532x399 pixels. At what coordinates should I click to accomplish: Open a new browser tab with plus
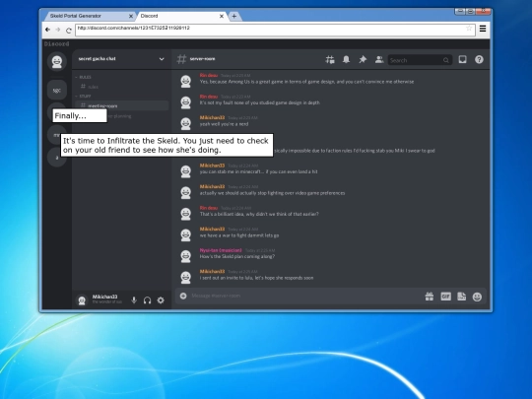(x=233, y=16)
